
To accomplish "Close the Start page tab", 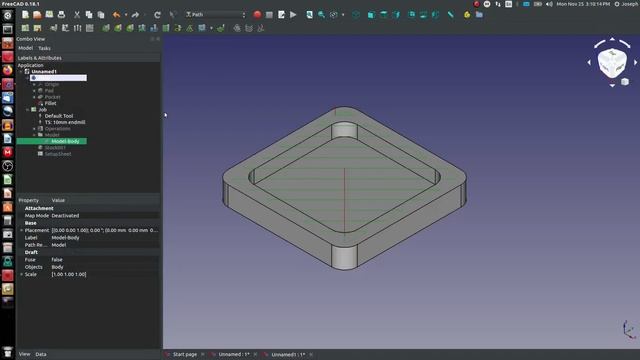I will point(203,354).
